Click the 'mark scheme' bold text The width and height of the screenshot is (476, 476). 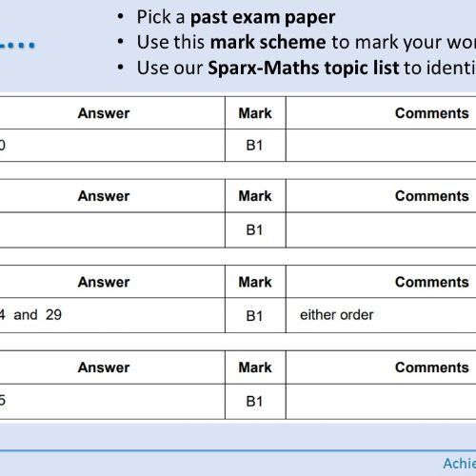pyautogui.click(x=268, y=42)
